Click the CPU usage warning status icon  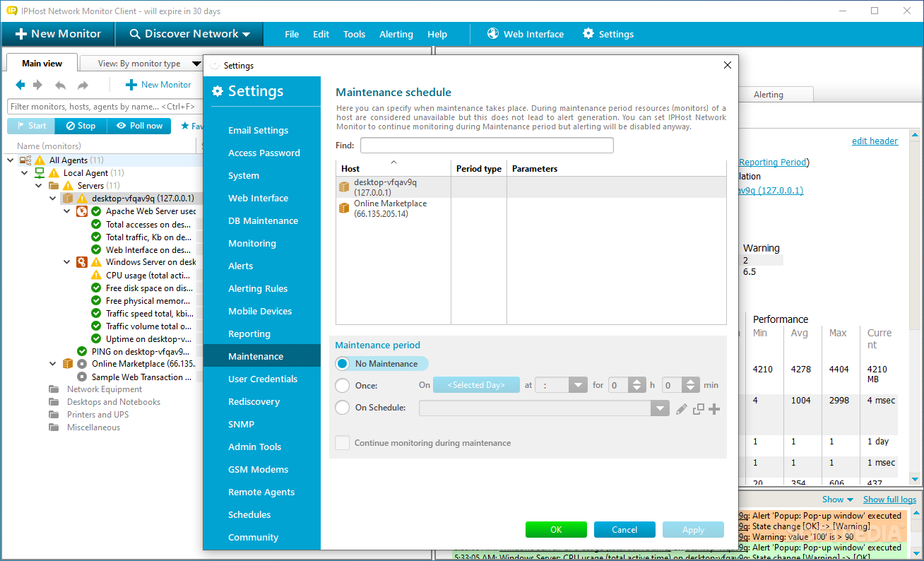click(x=96, y=275)
